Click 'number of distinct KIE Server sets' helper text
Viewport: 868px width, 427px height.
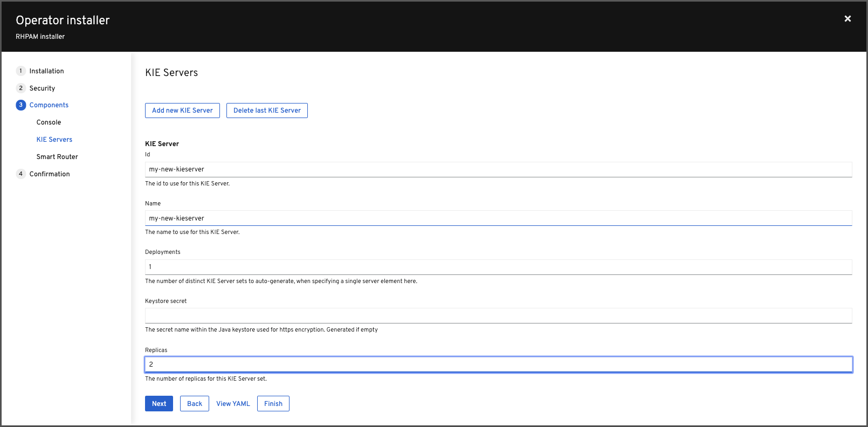[x=281, y=281]
